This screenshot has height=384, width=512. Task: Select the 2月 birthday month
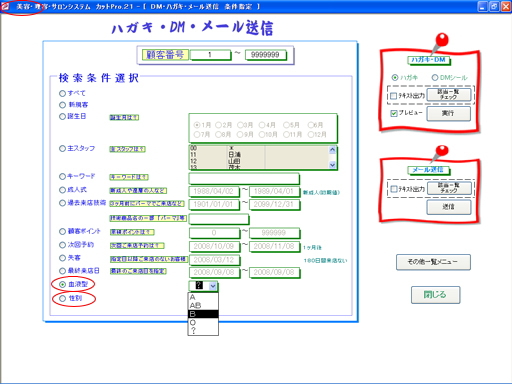pos(218,125)
